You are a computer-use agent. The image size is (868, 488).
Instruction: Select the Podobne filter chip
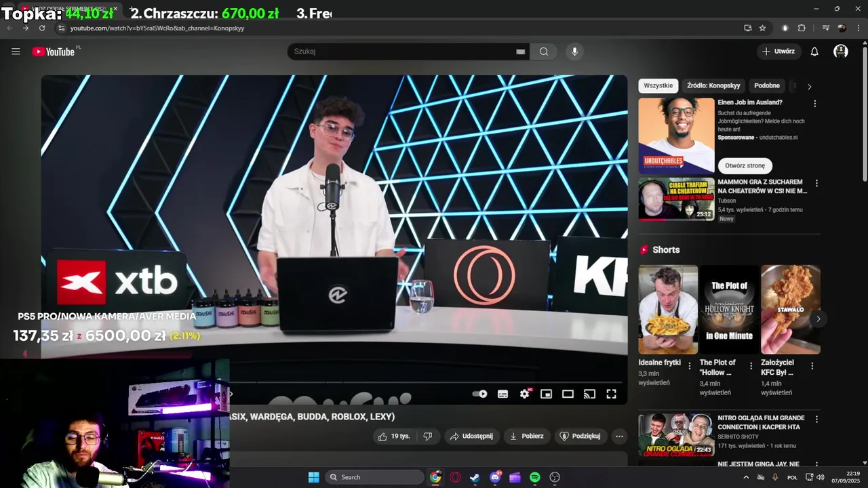[767, 85]
